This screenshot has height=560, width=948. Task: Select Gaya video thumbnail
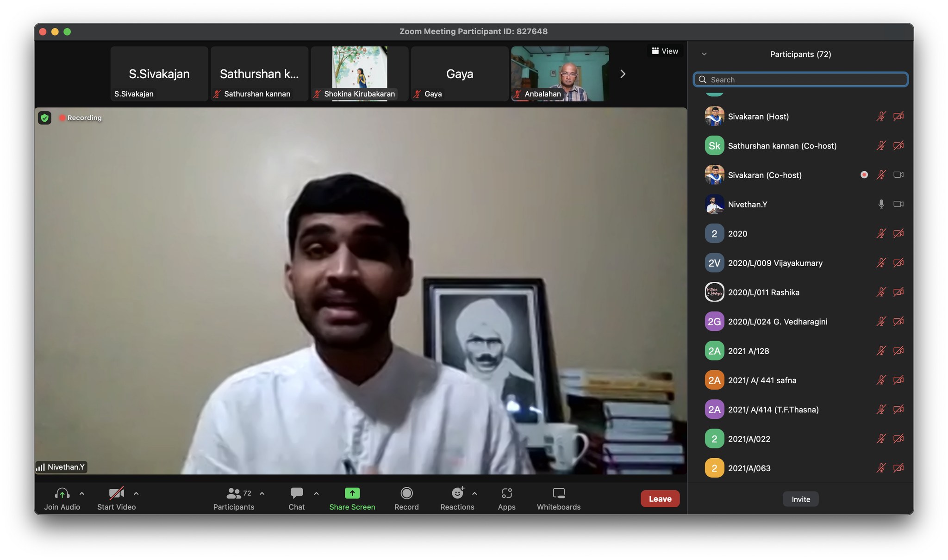pyautogui.click(x=460, y=74)
